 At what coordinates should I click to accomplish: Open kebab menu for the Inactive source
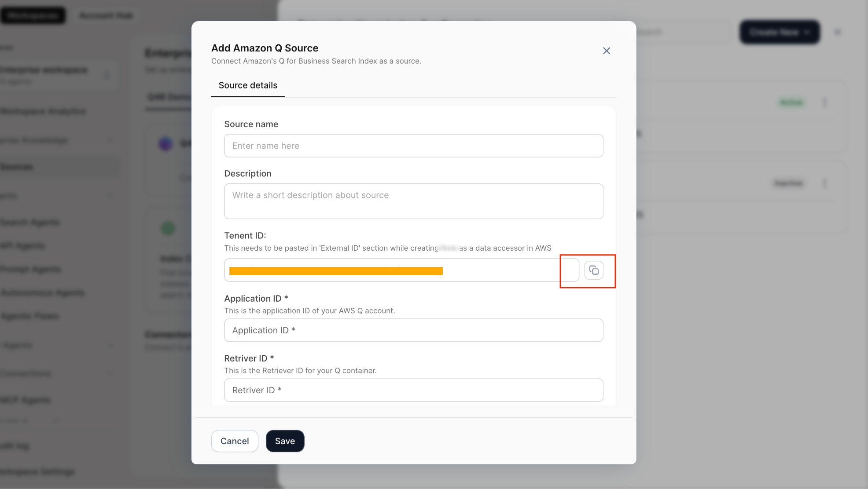coord(824,183)
